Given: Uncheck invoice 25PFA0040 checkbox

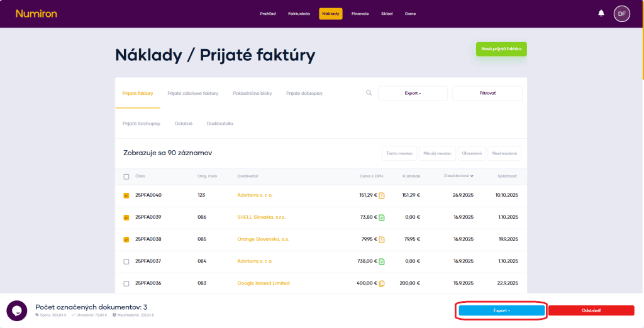Looking at the screenshot, I should tap(126, 195).
